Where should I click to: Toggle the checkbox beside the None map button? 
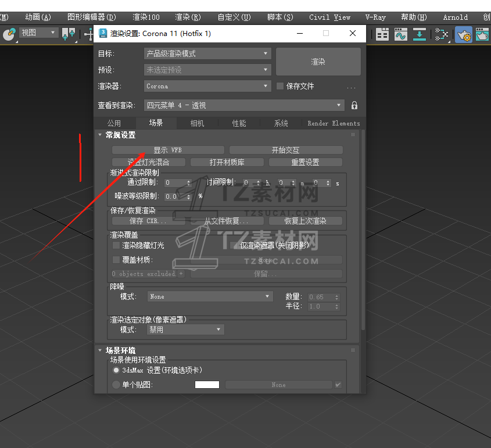[x=338, y=385]
